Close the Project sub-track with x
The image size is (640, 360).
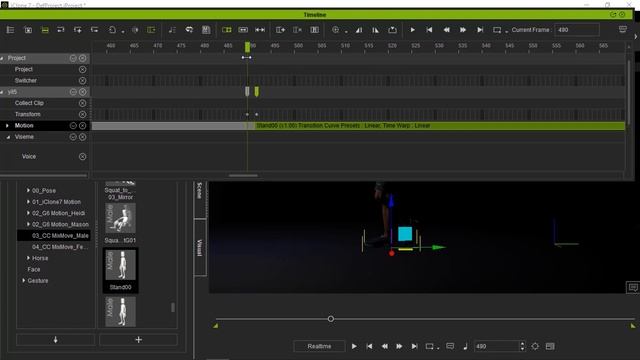(82, 70)
